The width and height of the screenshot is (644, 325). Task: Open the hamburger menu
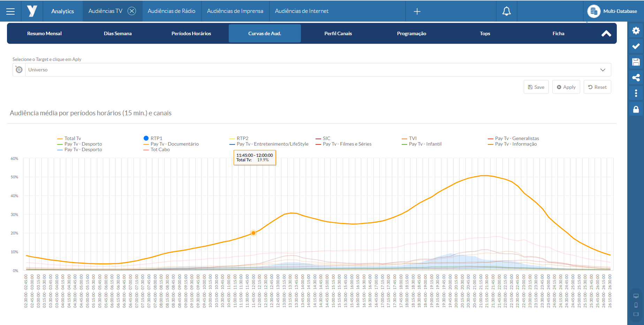[x=10, y=11]
